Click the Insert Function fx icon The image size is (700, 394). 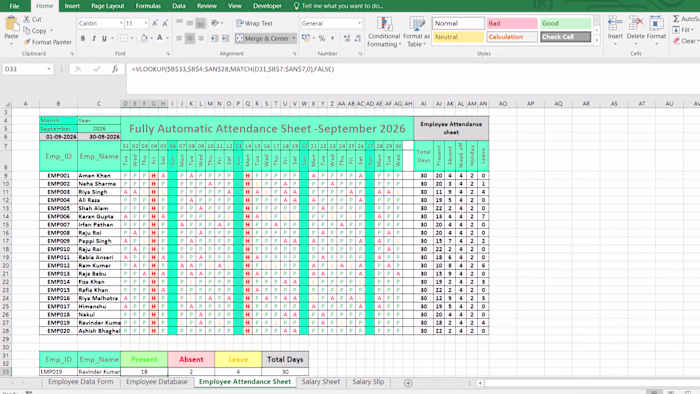(x=115, y=69)
